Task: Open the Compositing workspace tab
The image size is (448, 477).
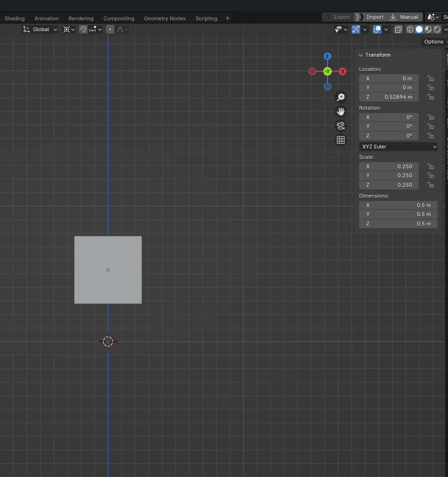Action: point(119,18)
